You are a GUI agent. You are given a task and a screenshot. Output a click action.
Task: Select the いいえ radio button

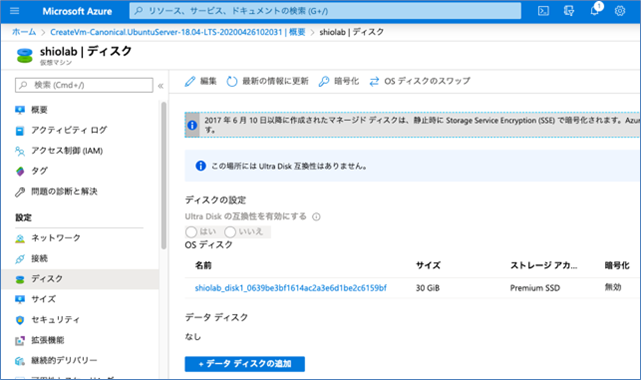click(x=230, y=232)
